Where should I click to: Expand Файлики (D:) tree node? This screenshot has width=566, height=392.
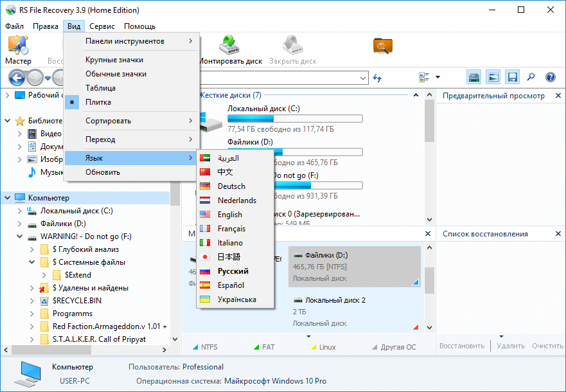19,224
